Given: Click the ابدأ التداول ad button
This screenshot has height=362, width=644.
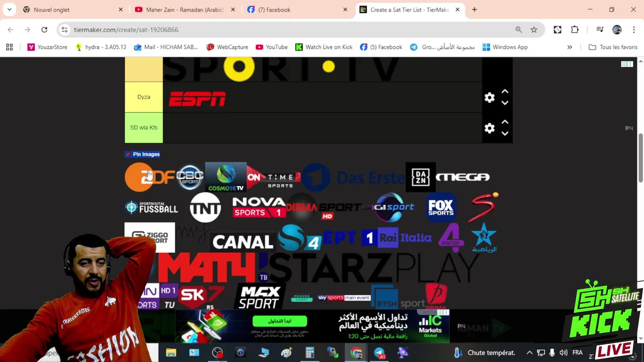Looking at the screenshot, I should tap(280, 321).
